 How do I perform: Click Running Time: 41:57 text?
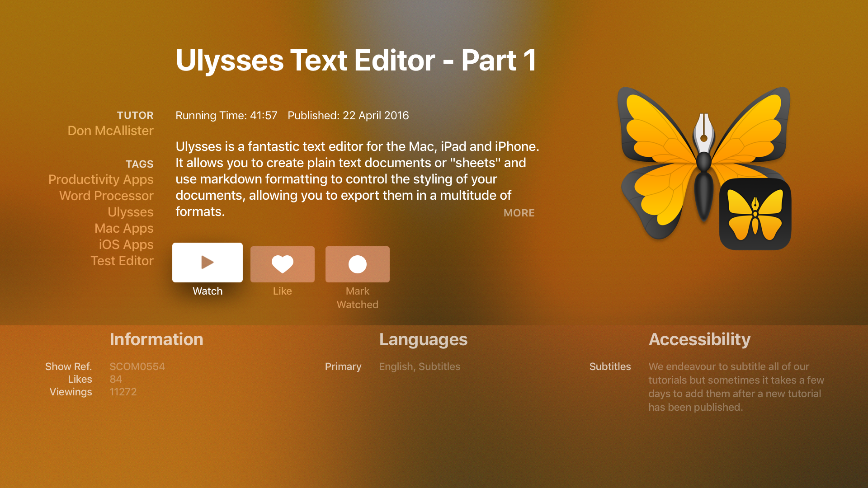coord(226,116)
